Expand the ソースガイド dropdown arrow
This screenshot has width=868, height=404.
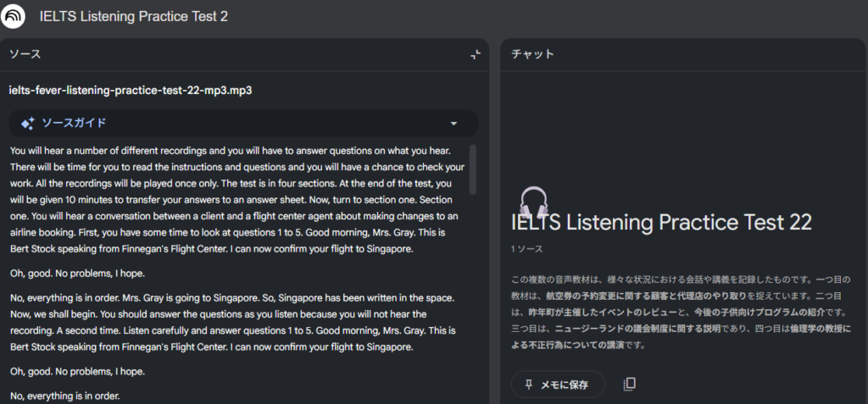454,124
